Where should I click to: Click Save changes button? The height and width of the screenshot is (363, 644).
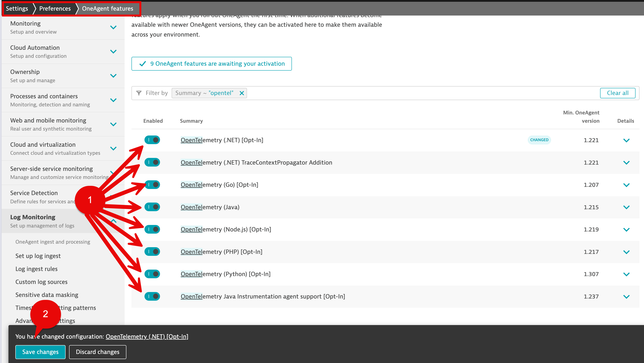[40, 352]
